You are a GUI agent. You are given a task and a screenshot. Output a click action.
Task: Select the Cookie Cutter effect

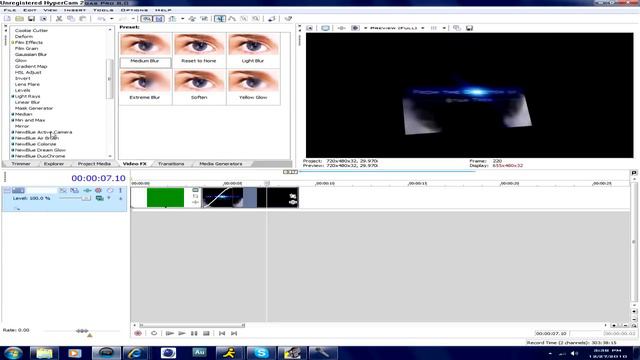pyautogui.click(x=31, y=30)
